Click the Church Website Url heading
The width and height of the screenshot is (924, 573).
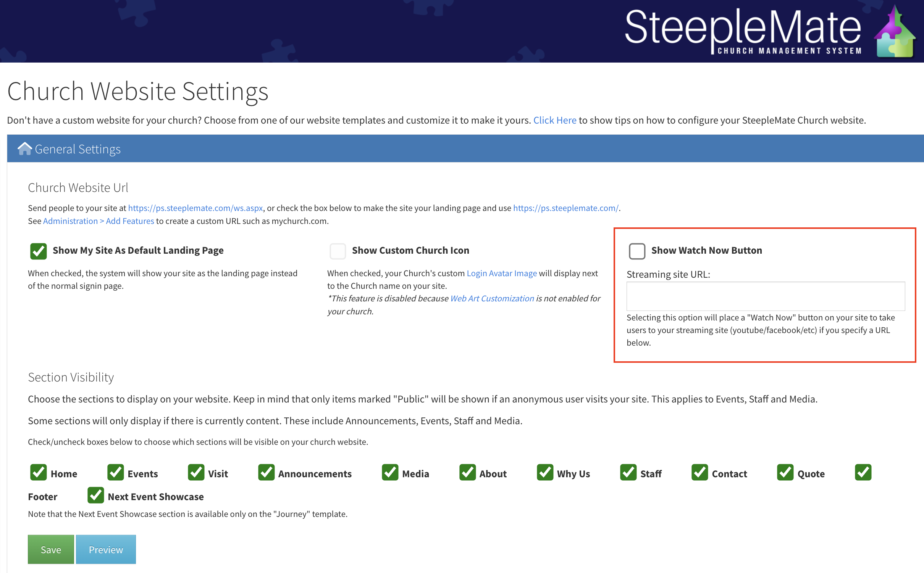pos(78,188)
